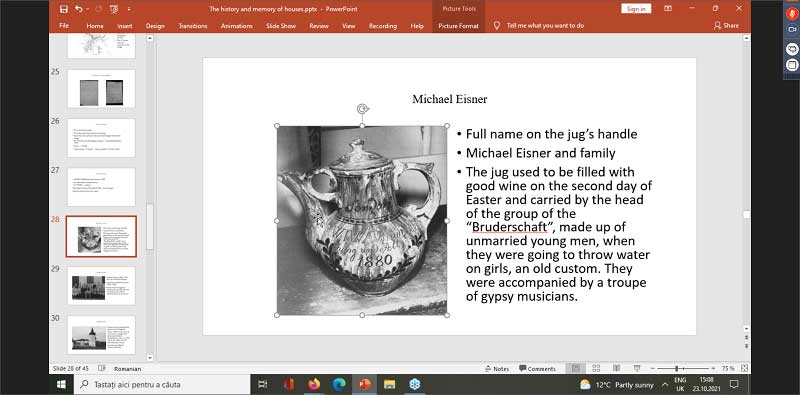800x395 pixels.
Task: Click the 75% zoom level
Action: click(728, 368)
